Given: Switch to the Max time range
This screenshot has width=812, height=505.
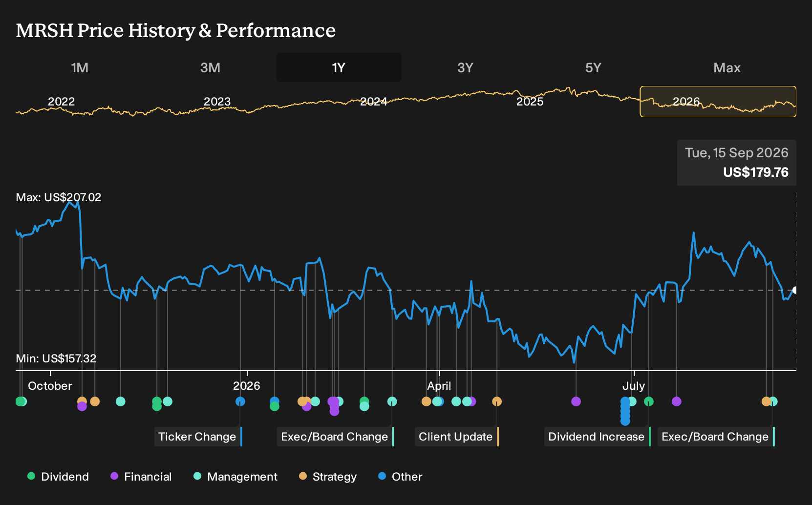Looking at the screenshot, I should pyautogui.click(x=727, y=67).
